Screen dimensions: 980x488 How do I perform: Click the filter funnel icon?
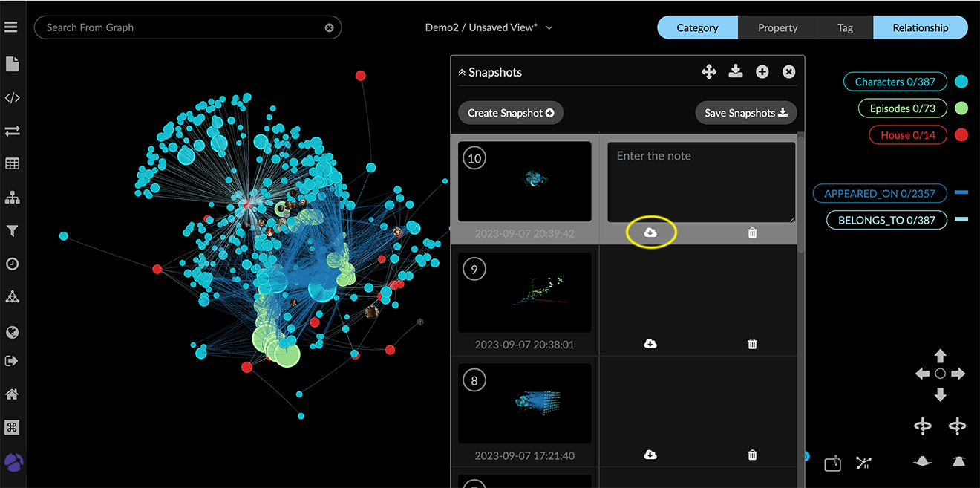click(x=12, y=231)
